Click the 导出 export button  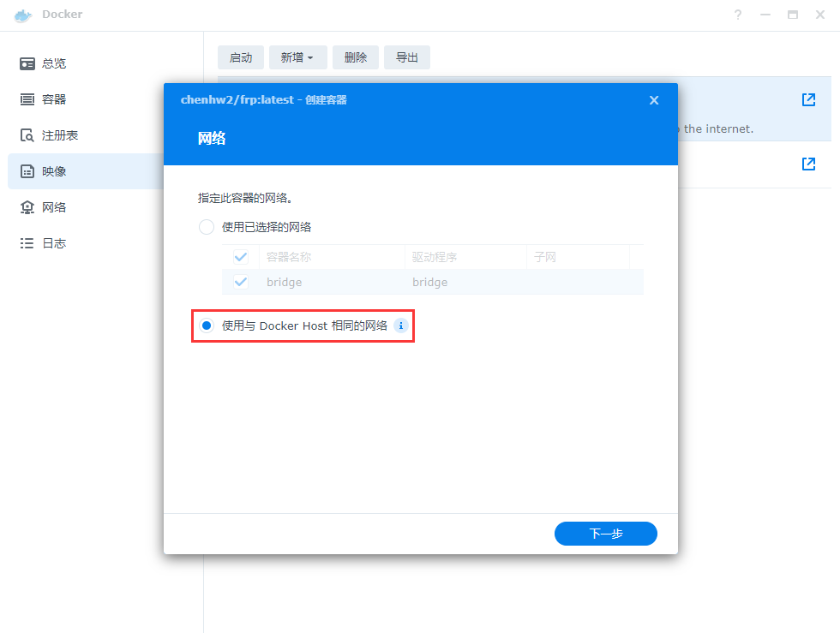[406, 57]
